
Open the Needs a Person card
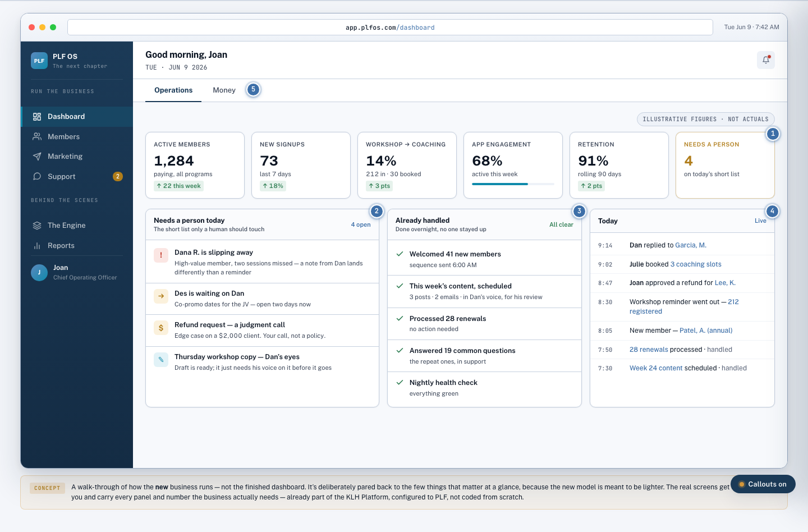(x=725, y=165)
